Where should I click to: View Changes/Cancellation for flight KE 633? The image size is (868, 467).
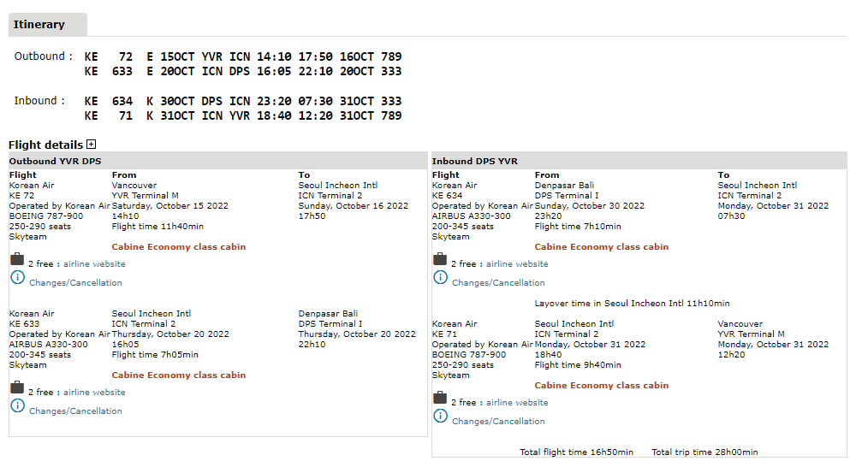pos(75,411)
